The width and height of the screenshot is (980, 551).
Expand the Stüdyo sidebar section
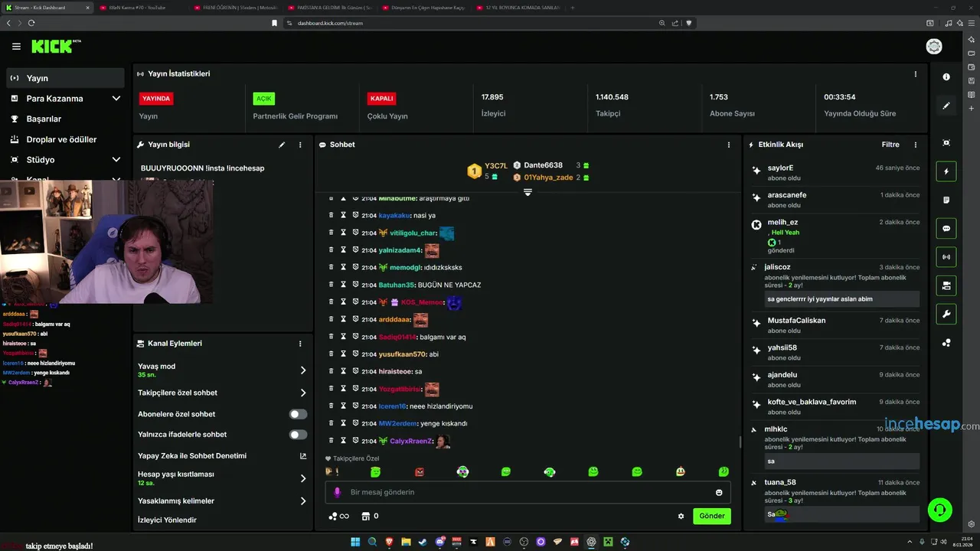coord(116,160)
